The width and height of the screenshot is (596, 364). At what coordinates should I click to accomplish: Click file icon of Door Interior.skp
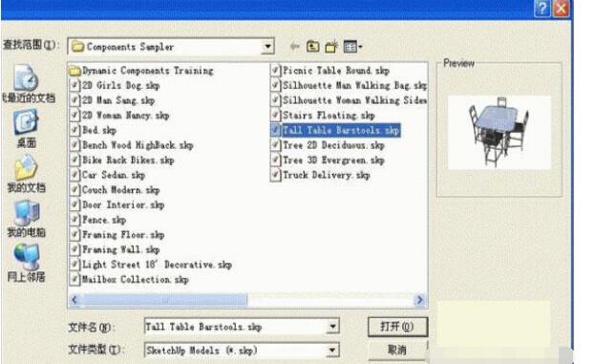(74, 205)
